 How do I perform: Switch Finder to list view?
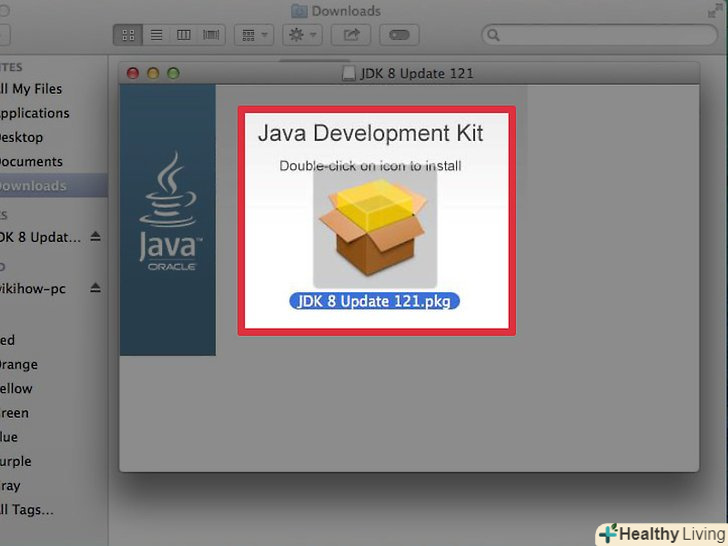[156, 35]
